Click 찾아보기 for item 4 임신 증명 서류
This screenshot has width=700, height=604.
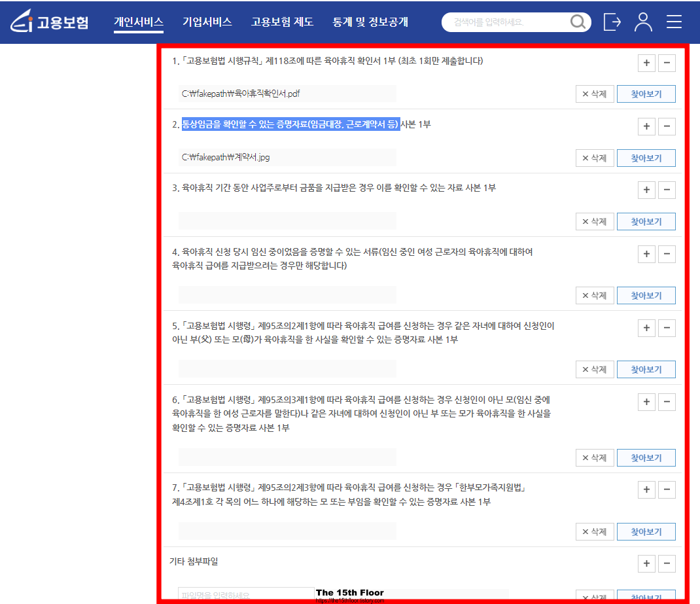[646, 296]
